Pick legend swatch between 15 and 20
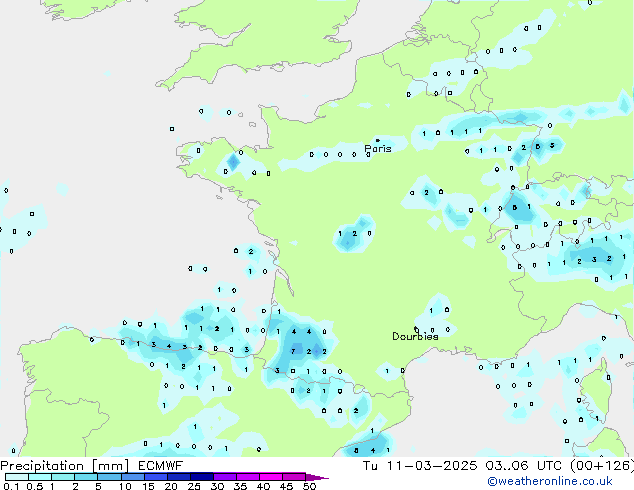This screenshot has height=490, width=634. point(156,477)
